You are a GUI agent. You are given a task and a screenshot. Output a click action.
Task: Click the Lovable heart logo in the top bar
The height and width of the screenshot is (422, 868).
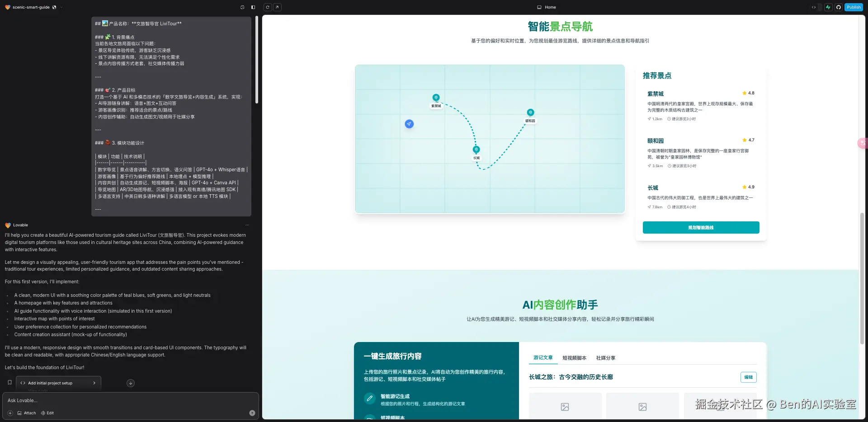click(x=7, y=7)
